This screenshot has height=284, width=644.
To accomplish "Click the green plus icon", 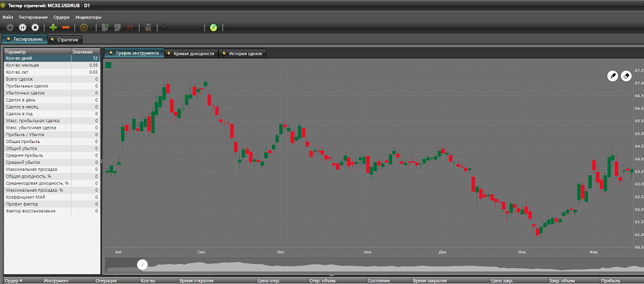I will coord(53,27).
